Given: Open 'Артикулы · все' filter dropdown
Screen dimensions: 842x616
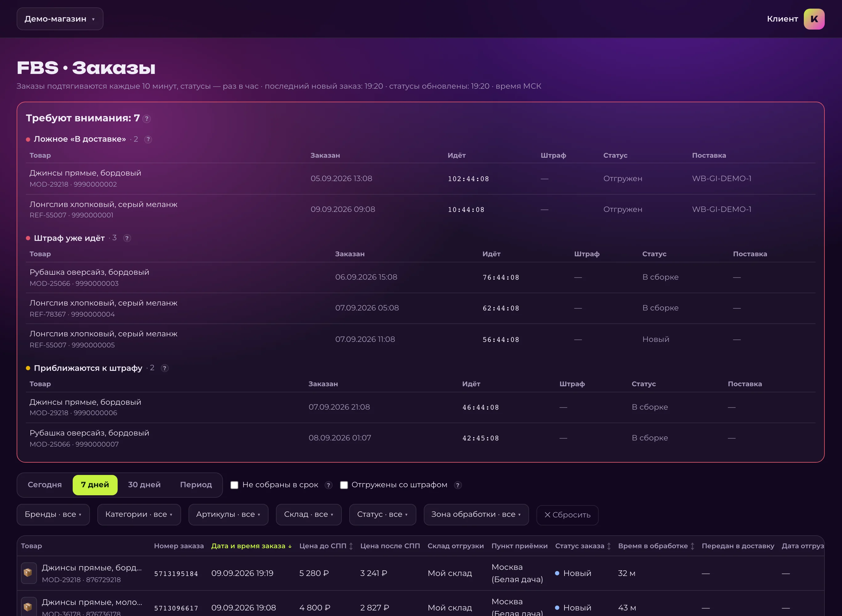Looking at the screenshot, I should click(228, 515).
